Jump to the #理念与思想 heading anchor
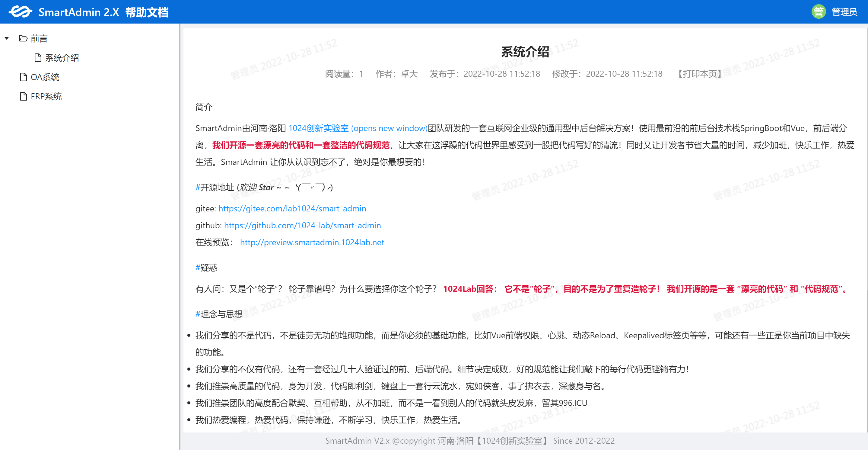The width and height of the screenshot is (868, 450). [198, 314]
